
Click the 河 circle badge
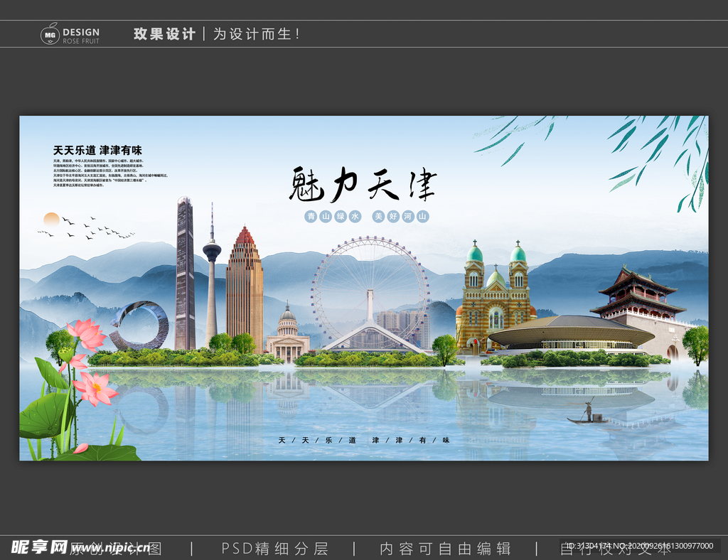point(407,215)
